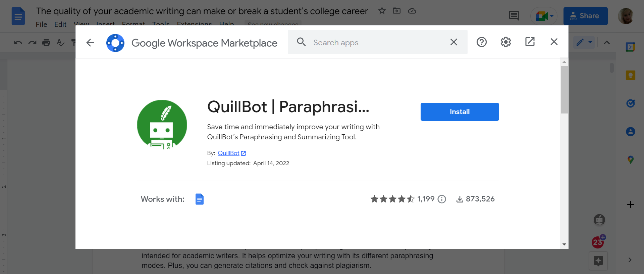Get add-ons with the plus icon
Viewport: 644px width, 274px height.
tap(631, 204)
